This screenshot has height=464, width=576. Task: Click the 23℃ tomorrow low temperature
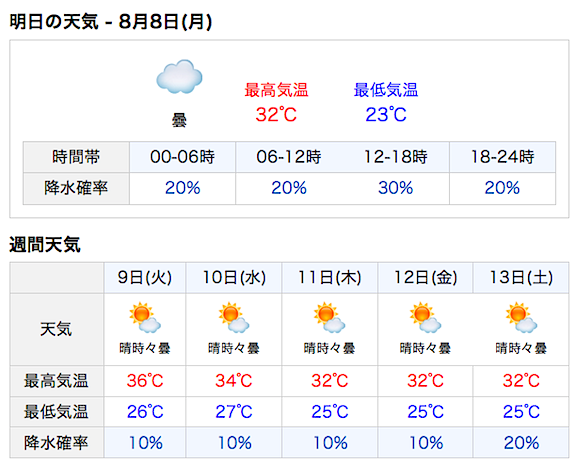386,114
